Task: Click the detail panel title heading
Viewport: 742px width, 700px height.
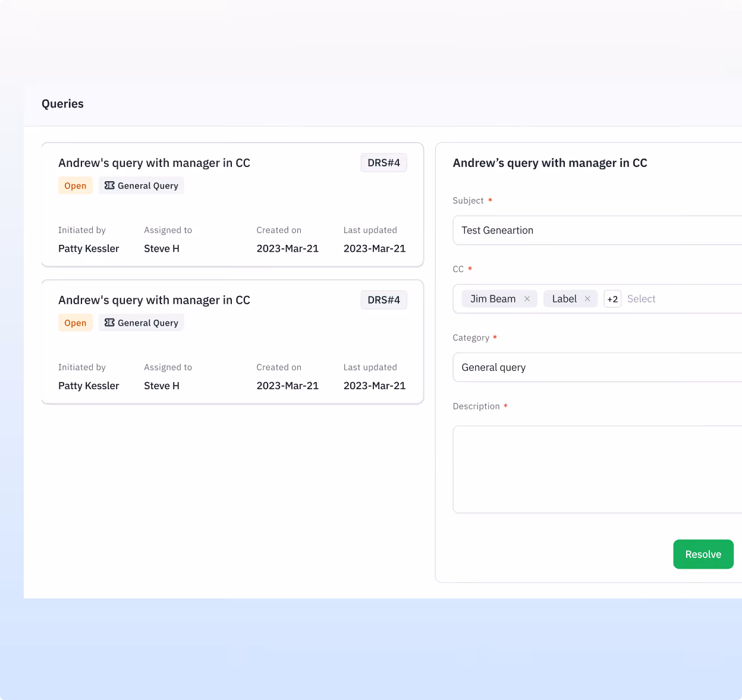Action: click(550, 163)
